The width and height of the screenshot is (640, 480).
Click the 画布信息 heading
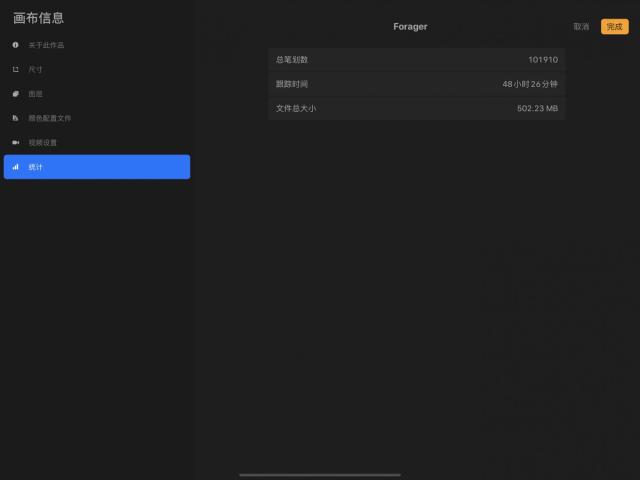click(38, 18)
